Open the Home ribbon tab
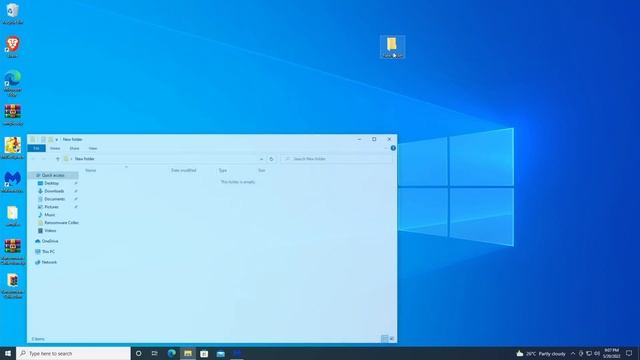Screen dimensions: 640x360 click(x=55, y=148)
